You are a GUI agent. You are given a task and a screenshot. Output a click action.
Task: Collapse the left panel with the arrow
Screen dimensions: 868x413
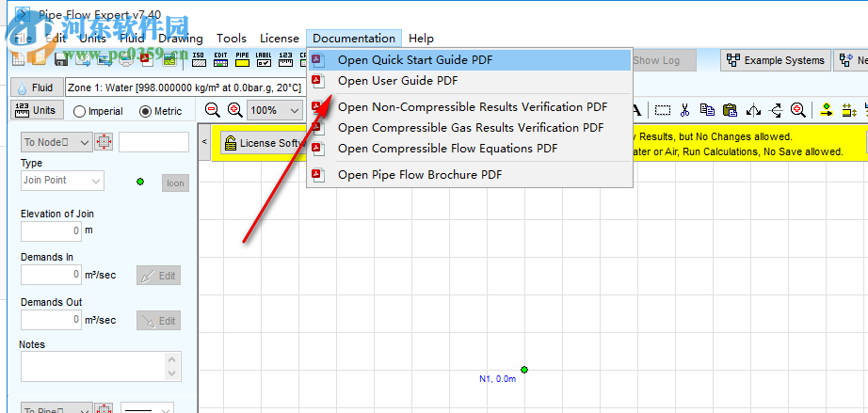tap(203, 142)
